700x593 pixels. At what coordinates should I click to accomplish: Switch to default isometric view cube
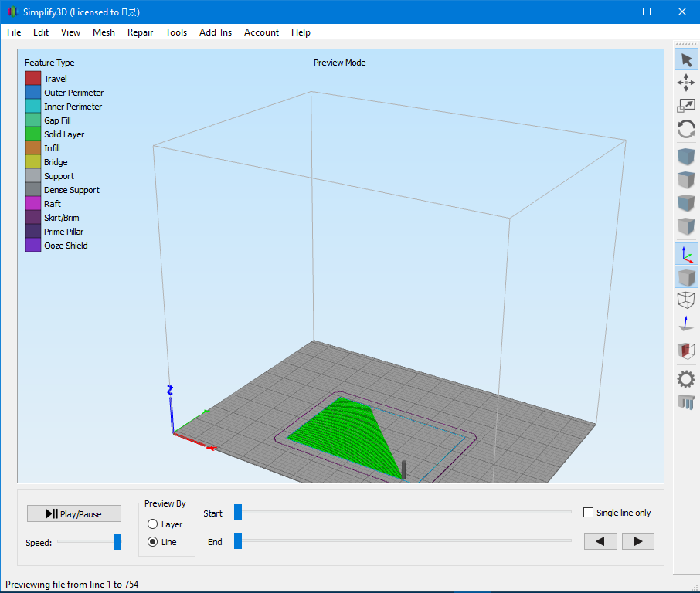686,157
